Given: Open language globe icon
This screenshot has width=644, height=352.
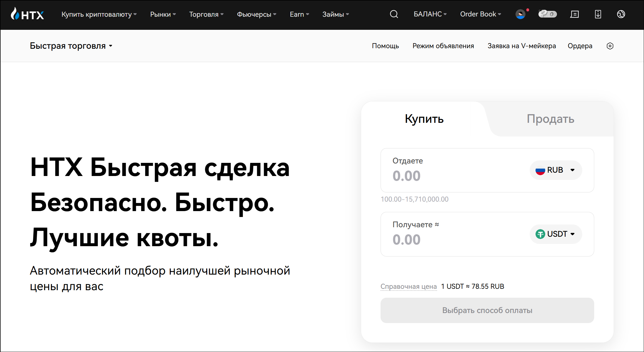Looking at the screenshot, I should point(621,14).
